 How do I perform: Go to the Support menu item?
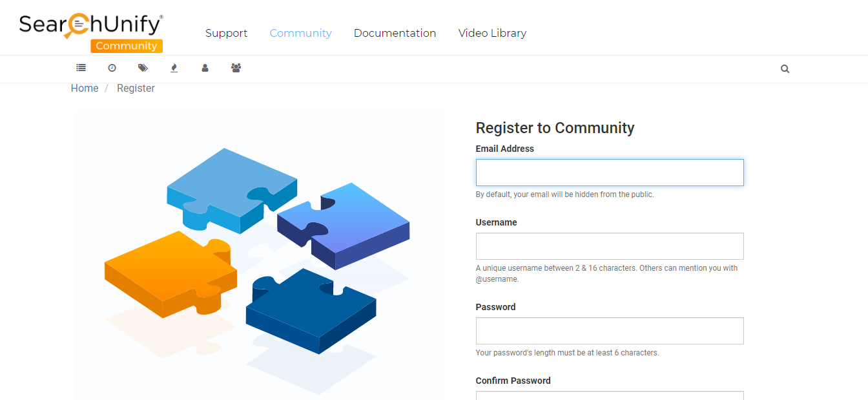click(226, 33)
